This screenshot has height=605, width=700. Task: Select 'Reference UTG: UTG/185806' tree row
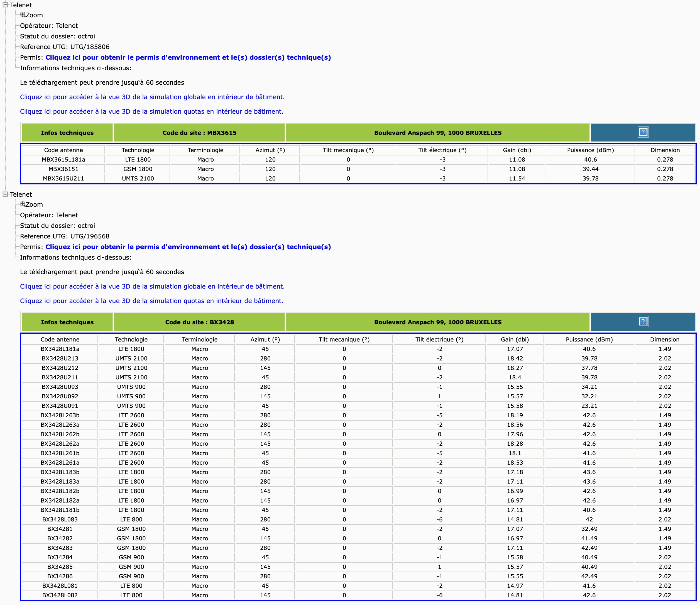pos(65,47)
